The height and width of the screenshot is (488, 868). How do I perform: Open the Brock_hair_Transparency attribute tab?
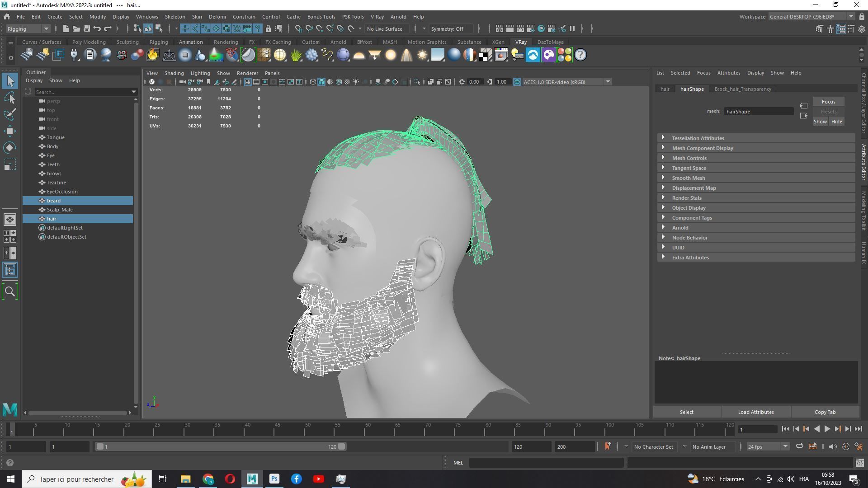743,89
